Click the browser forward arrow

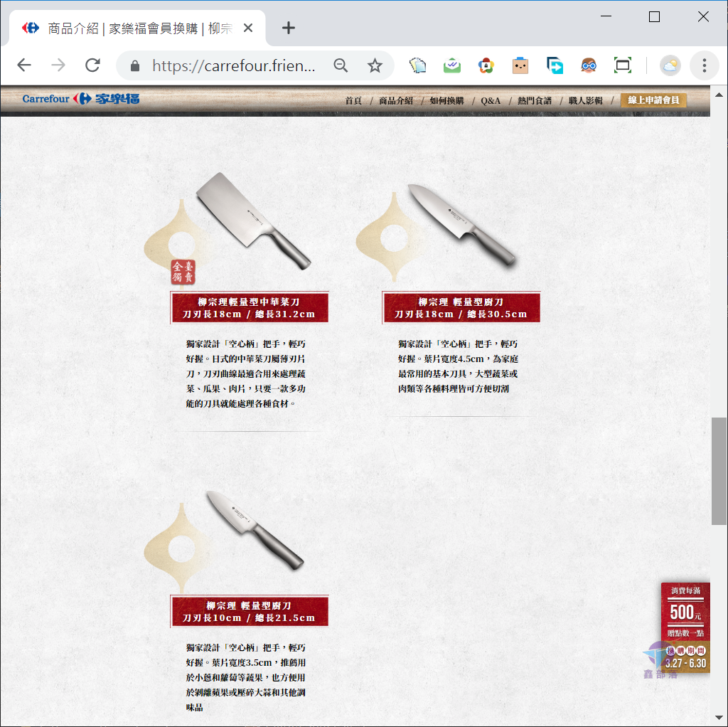click(x=58, y=65)
